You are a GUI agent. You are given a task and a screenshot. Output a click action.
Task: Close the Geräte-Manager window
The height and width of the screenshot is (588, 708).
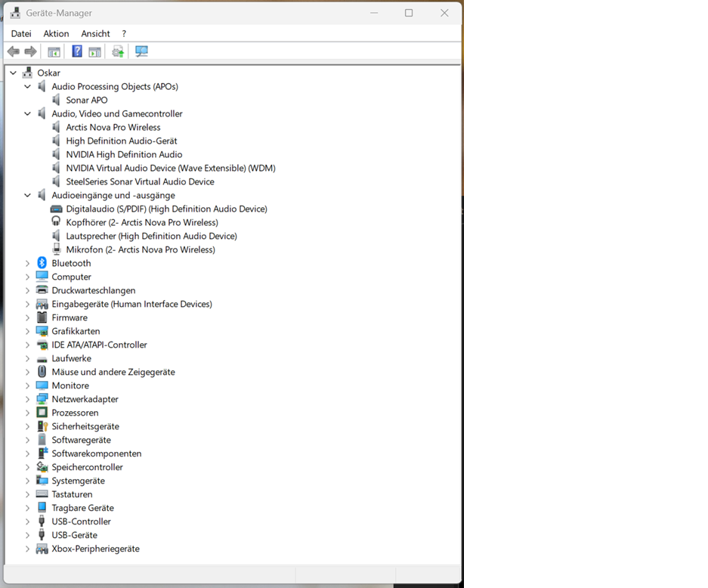tap(444, 13)
